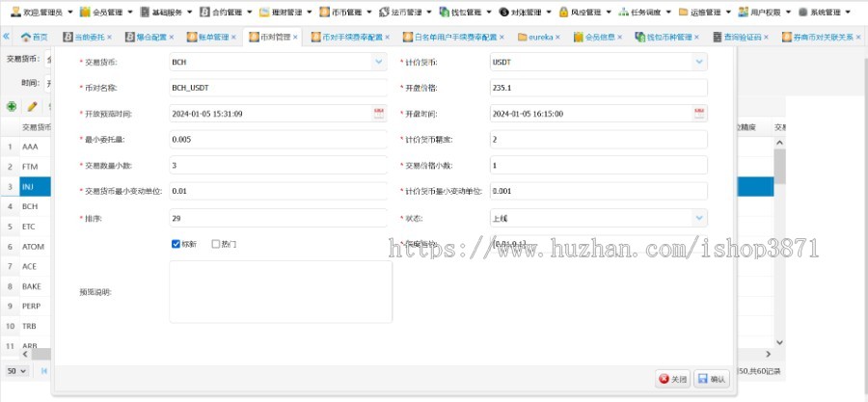Click the 计价货币精度 field
This screenshot has height=402, width=868.
[x=598, y=140]
